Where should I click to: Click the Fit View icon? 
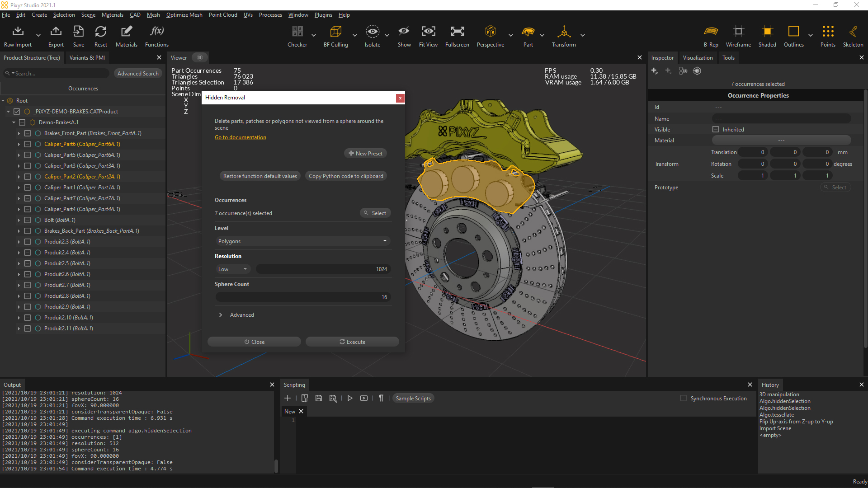click(428, 36)
